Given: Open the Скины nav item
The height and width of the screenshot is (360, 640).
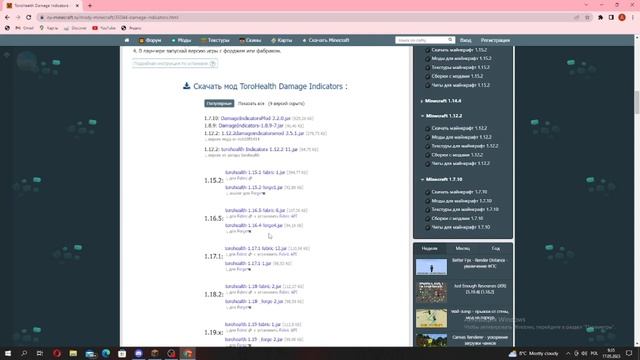Looking at the screenshot, I should pyautogui.click(x=250, y=40).
